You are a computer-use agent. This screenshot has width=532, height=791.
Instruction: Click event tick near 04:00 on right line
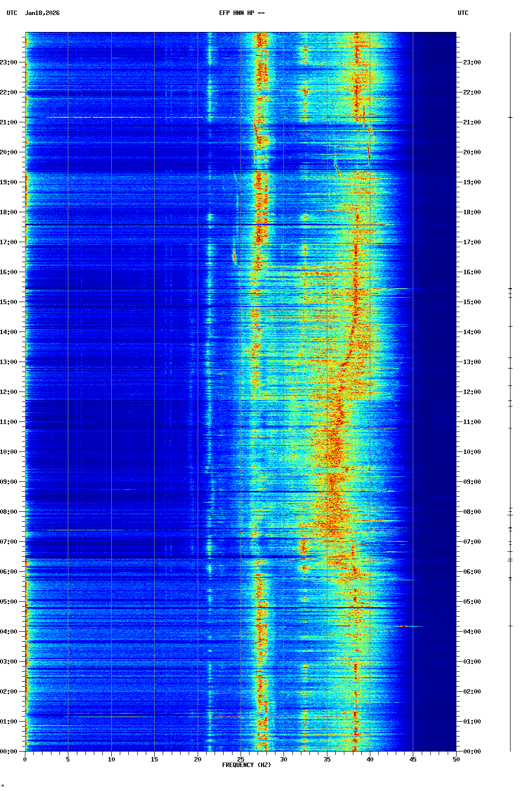point(510,626)
